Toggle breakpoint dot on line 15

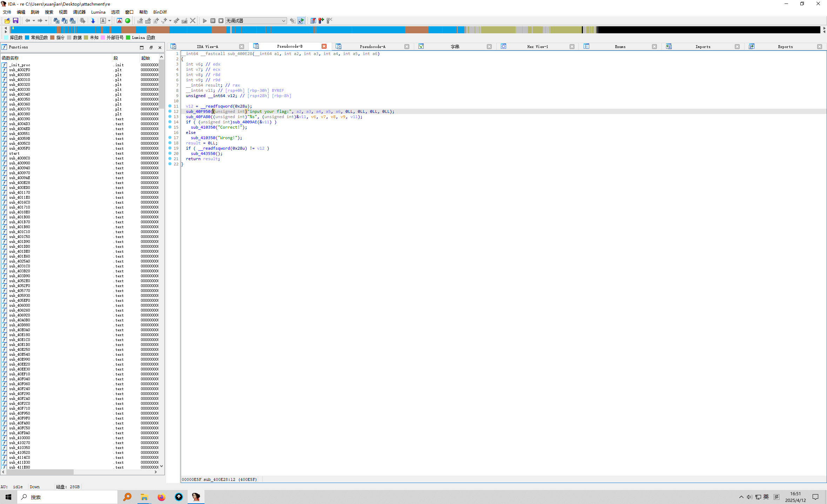pos(170,127)
